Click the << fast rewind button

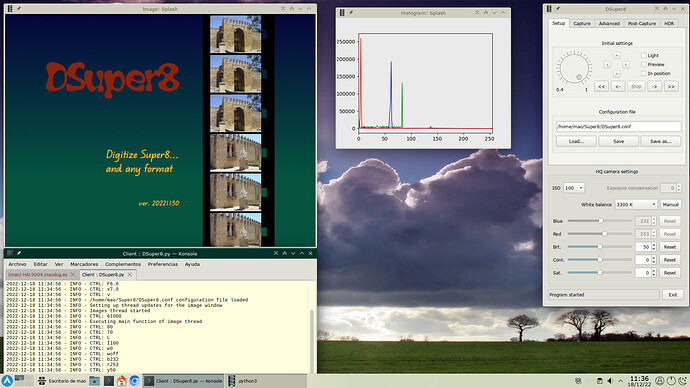tap(602, 87)
